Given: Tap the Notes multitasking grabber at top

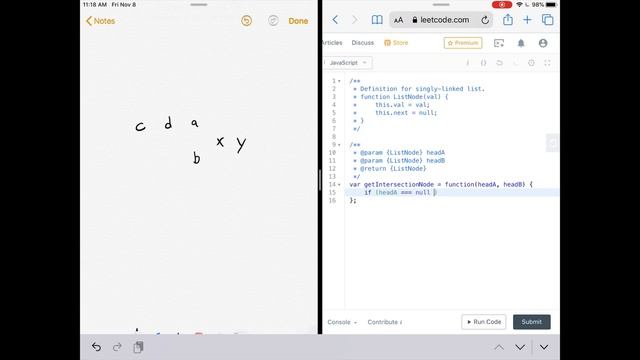Looking at the screenshot, I should coord(199,4).
